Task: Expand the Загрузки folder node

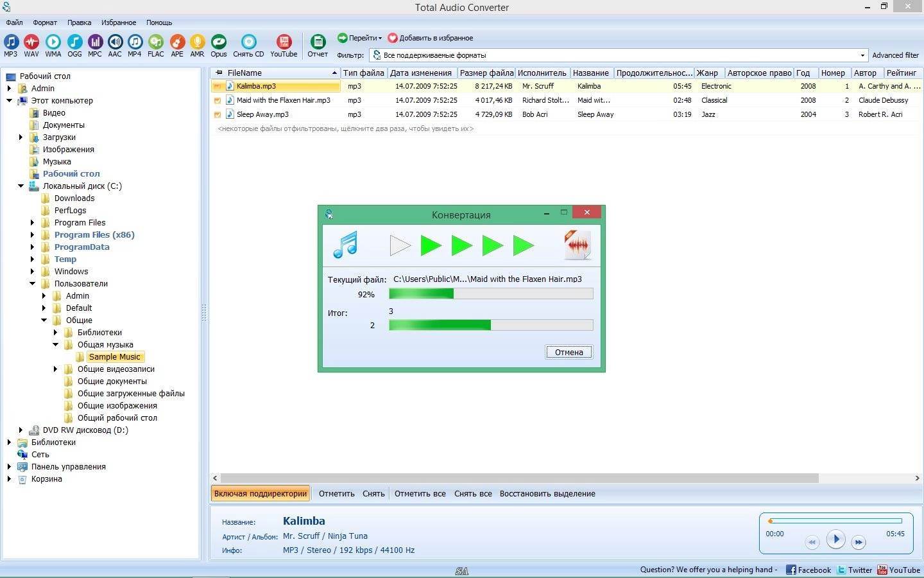Action: (x=21, y=137)
